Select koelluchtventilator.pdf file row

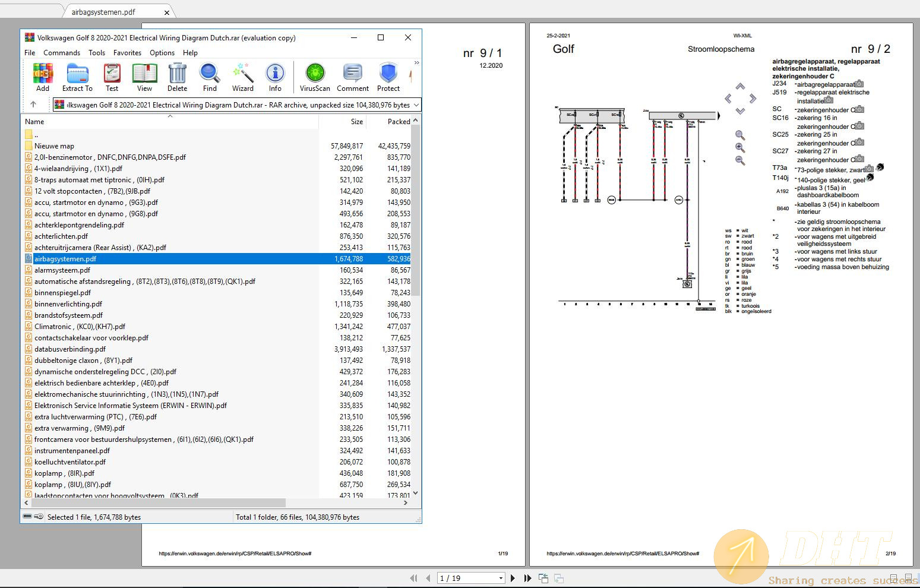[217, 461]
